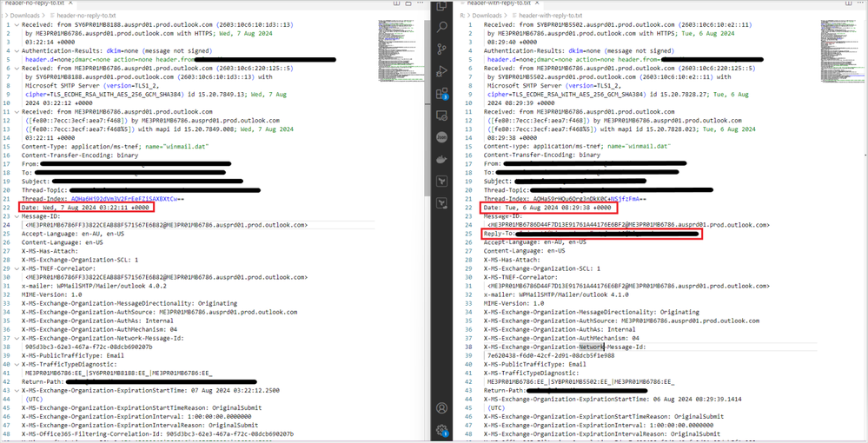Click Content-Type application/ms-tnef in right editor
Image resolution: width=868 pixels, height=443 pixels.
point(578,146)
